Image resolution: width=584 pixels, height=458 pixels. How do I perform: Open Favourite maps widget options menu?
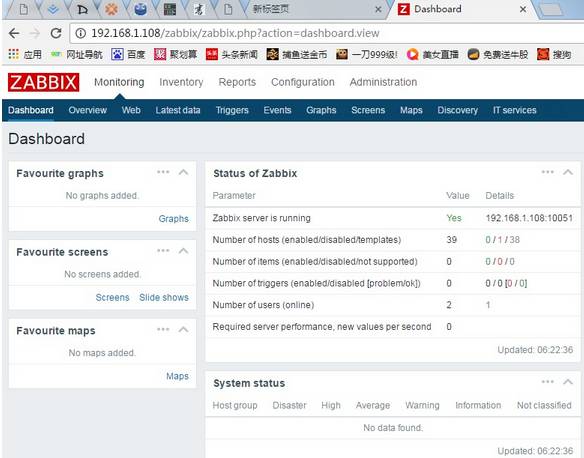[x=163, y=330]
